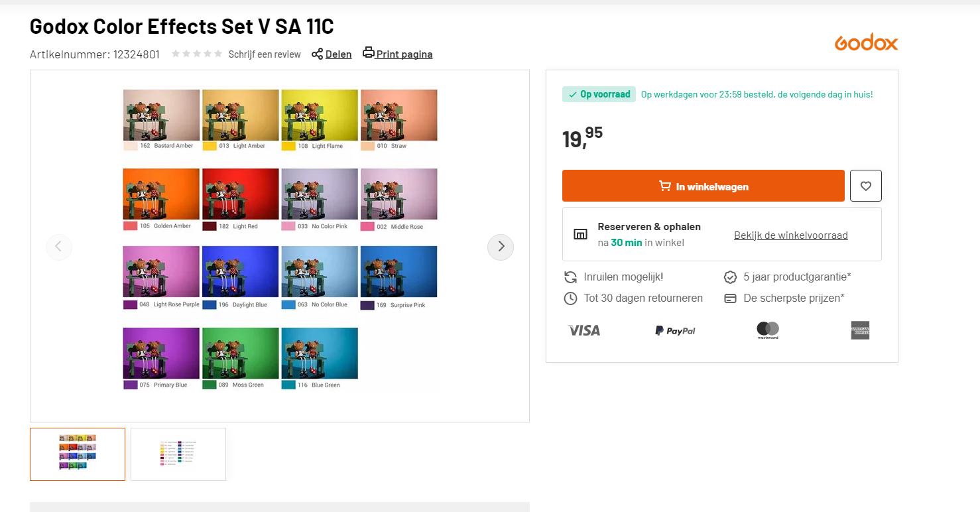Viewport: 980px width, 512px height.
Task: Click the Visa payment logo
Action: pos(584,330)
